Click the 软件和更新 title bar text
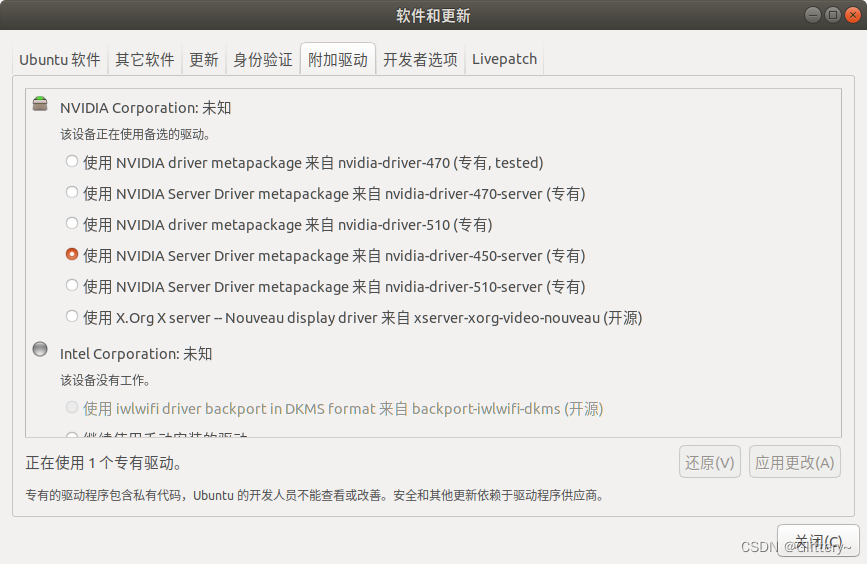The height and width of the screenshot is (564, 867). point(433,15)
